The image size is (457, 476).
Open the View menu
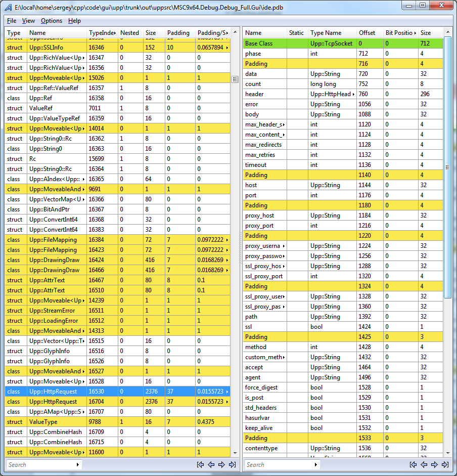coord(28,21)
